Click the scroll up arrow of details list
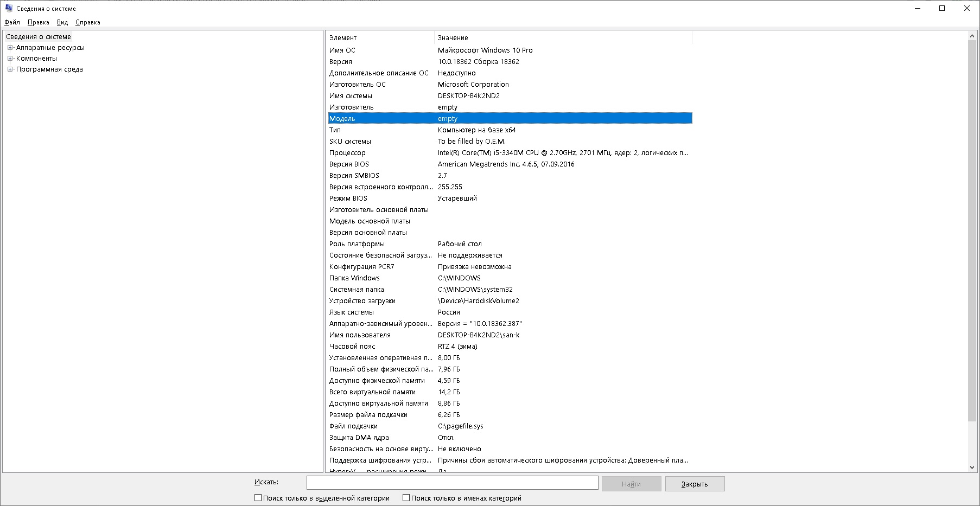 972,36
